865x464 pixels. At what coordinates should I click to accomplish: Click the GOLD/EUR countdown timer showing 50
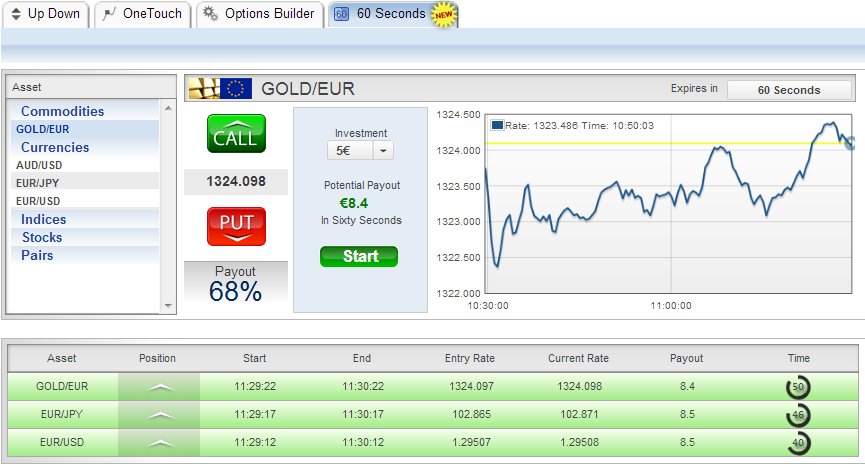click(798, 387)
